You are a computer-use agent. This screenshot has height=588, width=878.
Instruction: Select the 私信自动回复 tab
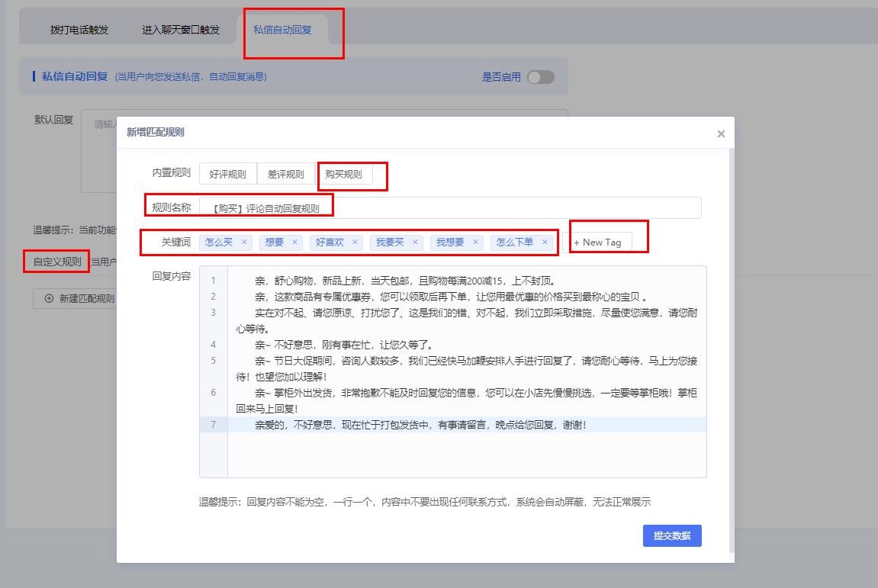click(283, 28)
